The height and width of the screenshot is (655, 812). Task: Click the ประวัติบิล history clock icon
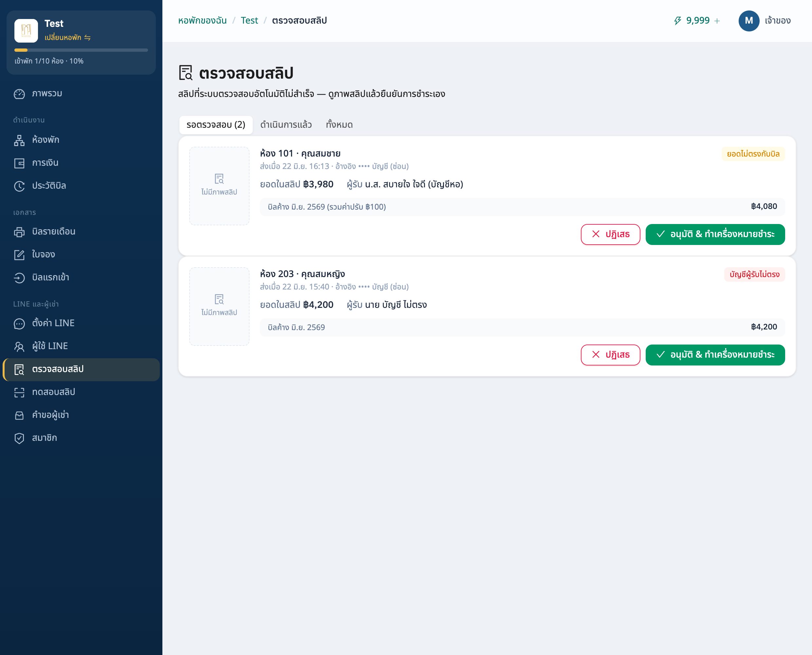coord(19,186)
